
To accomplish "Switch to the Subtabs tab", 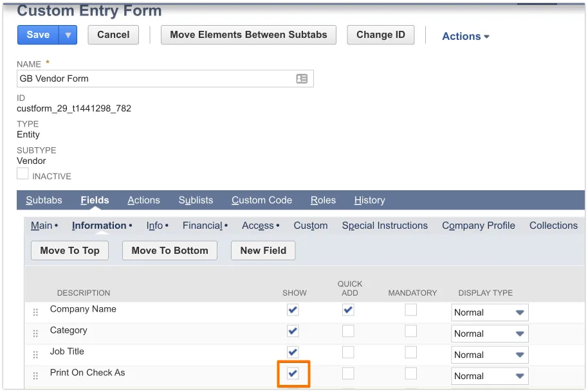I will coord(44,200).
